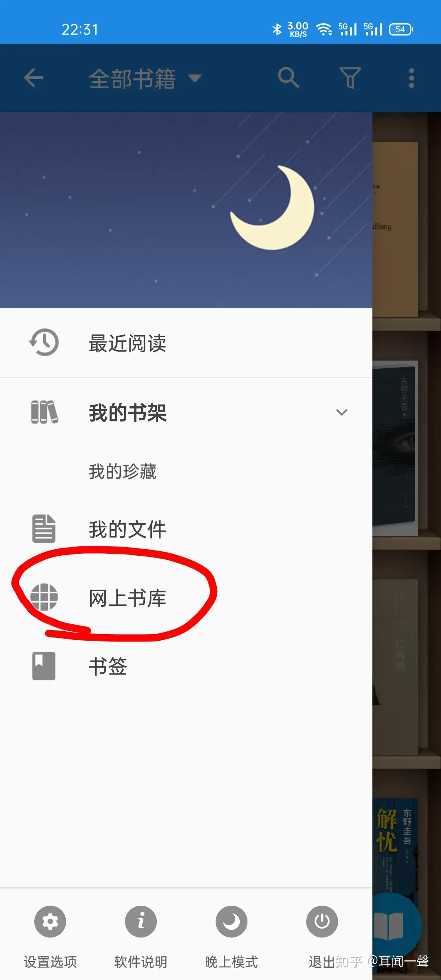Open the filter funnel icon
Image resolution: width=441 pixels, height=980 pixels.
pos(350,78)
